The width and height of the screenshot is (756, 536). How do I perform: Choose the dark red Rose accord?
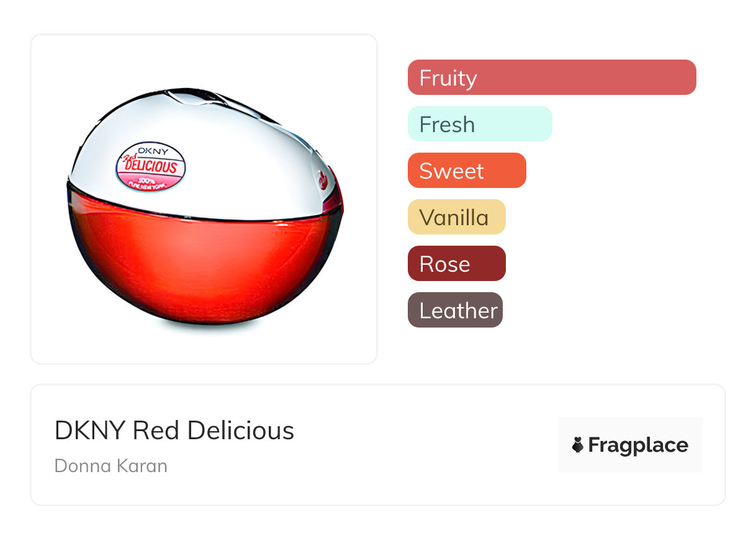pyautogui.click(x=456, y=264)
